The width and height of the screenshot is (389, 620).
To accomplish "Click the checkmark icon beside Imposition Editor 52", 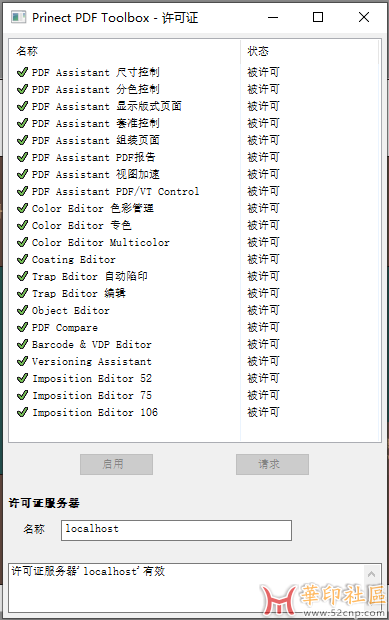I will pos(22,378).
